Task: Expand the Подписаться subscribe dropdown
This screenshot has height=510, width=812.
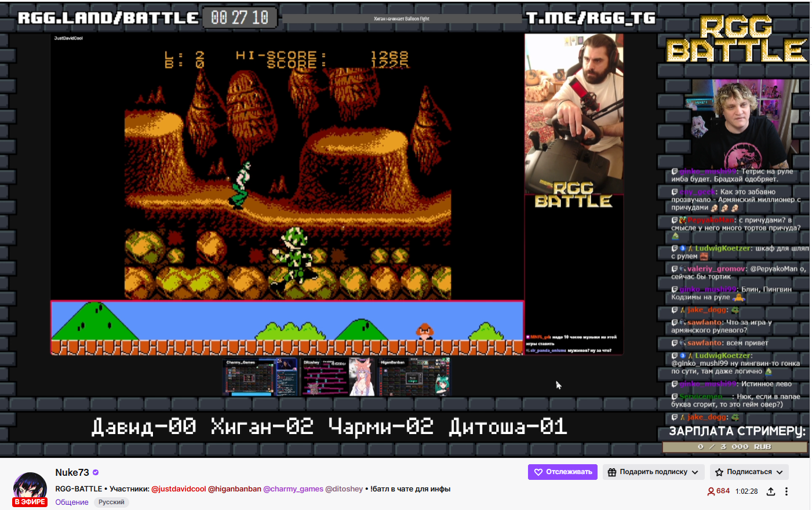Action: 749,472
